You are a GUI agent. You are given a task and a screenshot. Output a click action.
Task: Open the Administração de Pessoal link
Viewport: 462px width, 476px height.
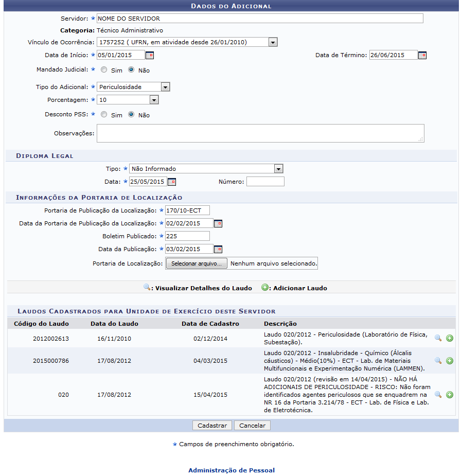pyautogui.click(x=231, y=470)
